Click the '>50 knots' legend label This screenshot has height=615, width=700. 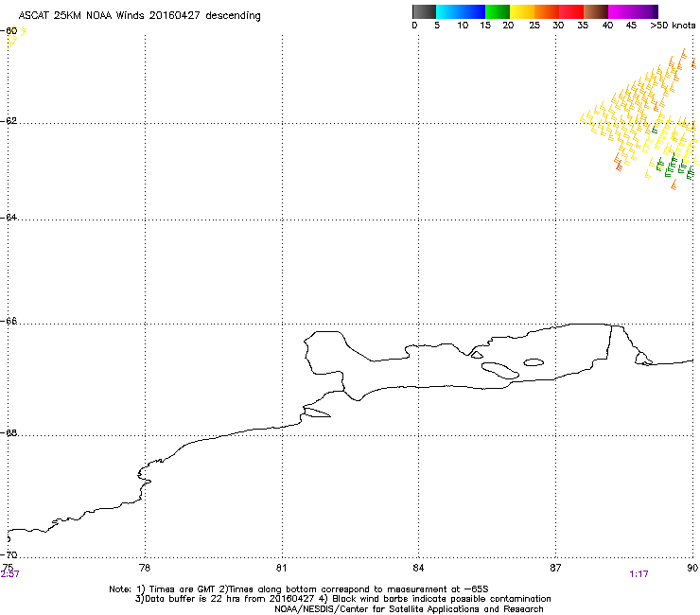point(673,26)
